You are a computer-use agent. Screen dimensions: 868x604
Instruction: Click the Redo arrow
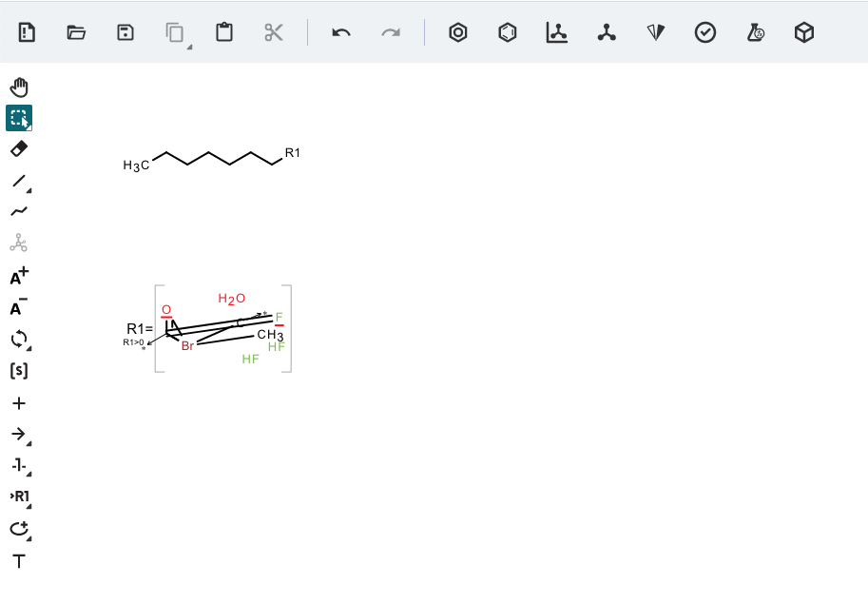(391, 32)
